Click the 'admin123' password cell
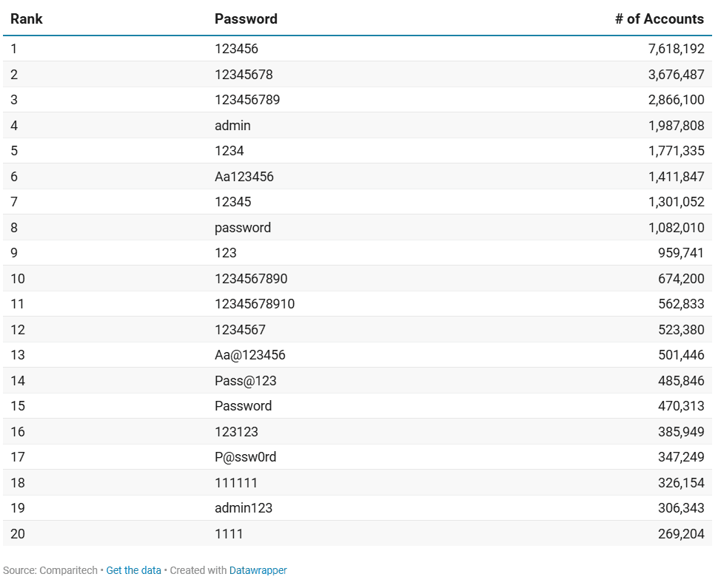Viewport: 721px width, 588px height. click(x=244, y=508)
